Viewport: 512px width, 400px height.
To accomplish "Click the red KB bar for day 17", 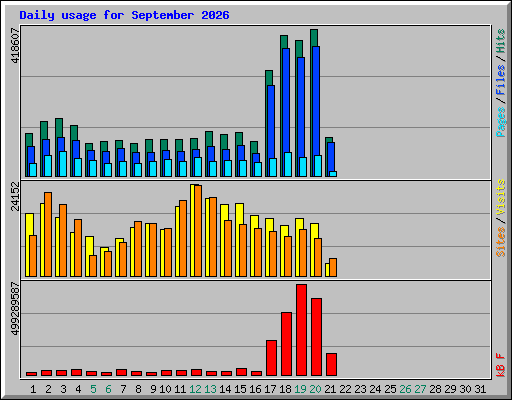I will (x=271, y=358).
